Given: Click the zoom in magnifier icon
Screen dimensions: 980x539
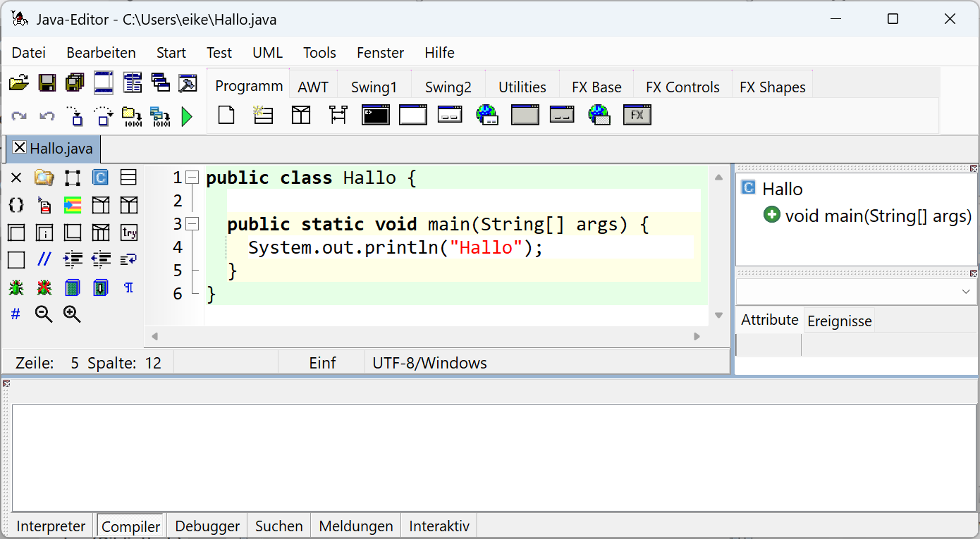Looking at the screenshot, I should (72, 314).
